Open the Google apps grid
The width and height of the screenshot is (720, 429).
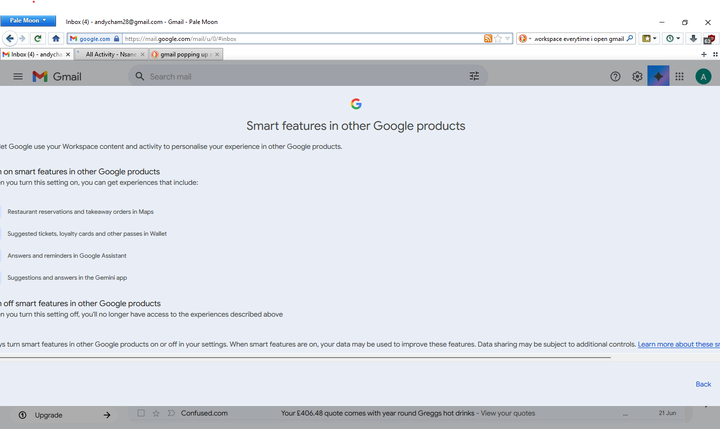point(680,76)
